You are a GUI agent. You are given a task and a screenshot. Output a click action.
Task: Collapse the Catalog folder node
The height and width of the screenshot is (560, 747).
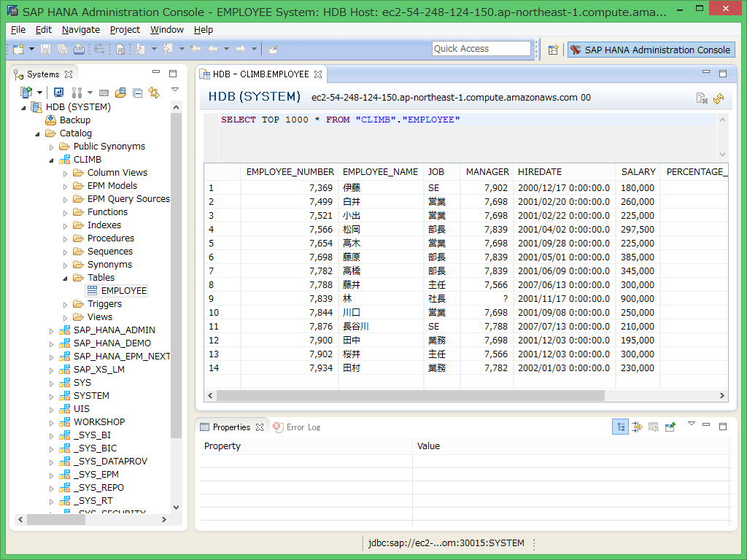pyautogui.click(x=37, y=134)
